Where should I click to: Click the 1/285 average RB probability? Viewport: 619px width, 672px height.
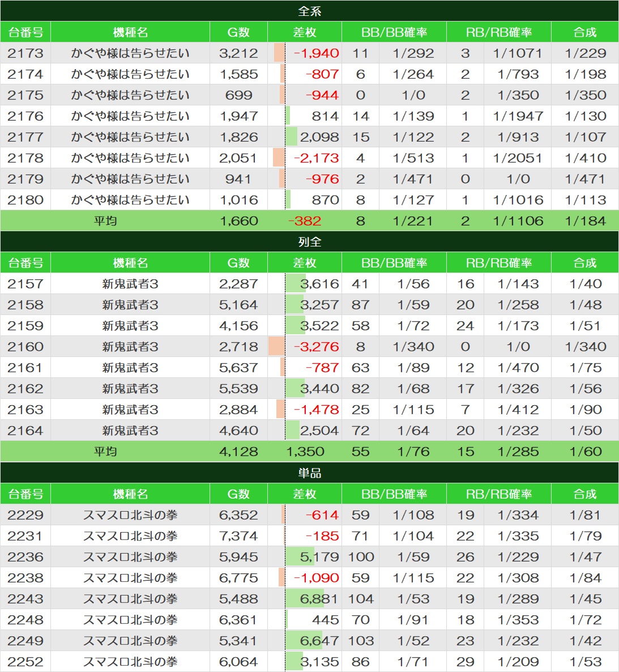[518, 452]
